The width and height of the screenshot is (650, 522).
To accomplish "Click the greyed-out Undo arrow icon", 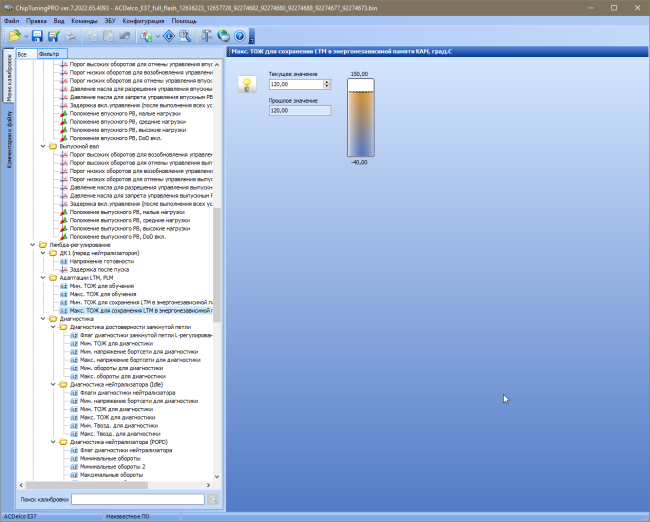I will pyautogui.click(x=125, y=36).
